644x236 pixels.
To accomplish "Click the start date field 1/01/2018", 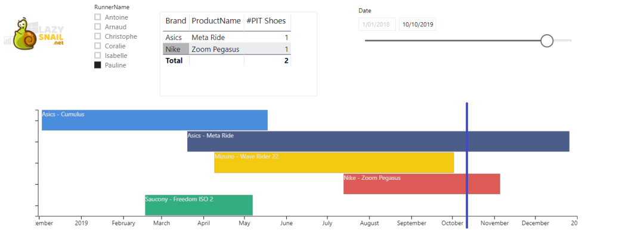I will (x=377, y=24).
